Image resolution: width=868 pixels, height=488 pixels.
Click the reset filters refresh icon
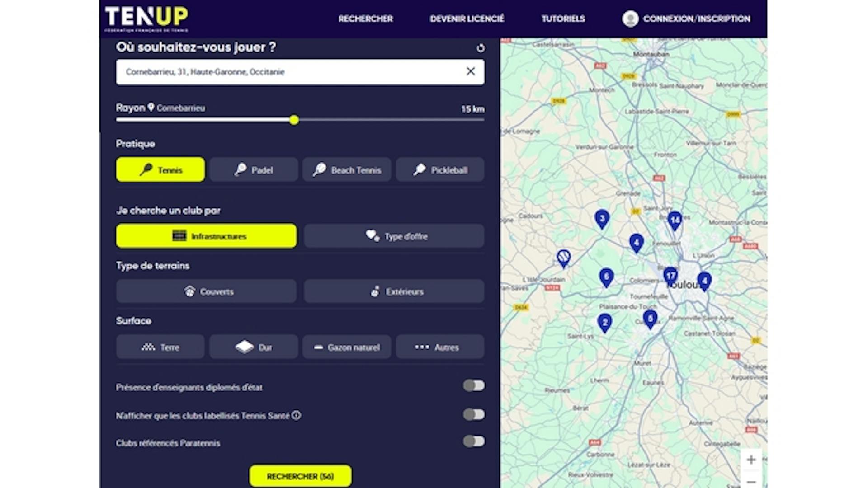(x=481, y=48)
